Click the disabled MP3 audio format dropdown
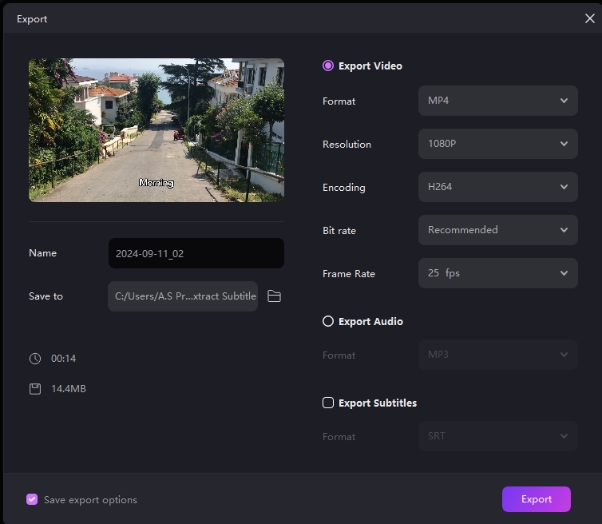The image size is (602, 524). [497, 355]
